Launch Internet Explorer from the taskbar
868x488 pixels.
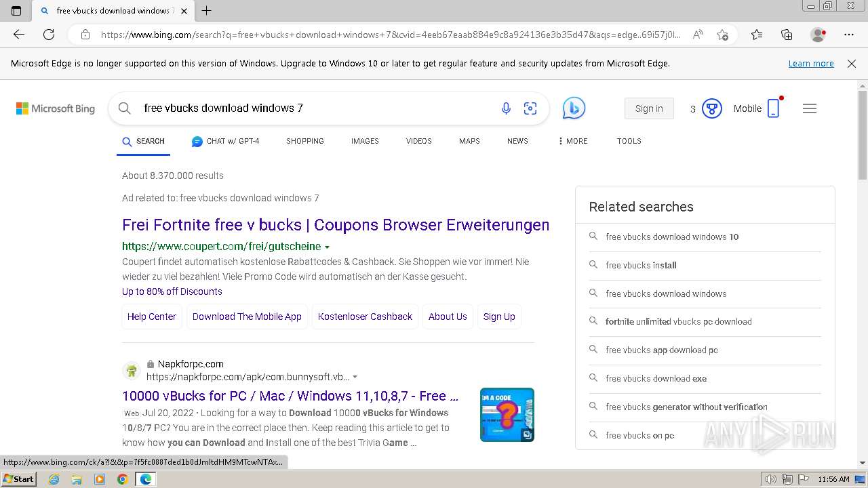click(54, 479)
